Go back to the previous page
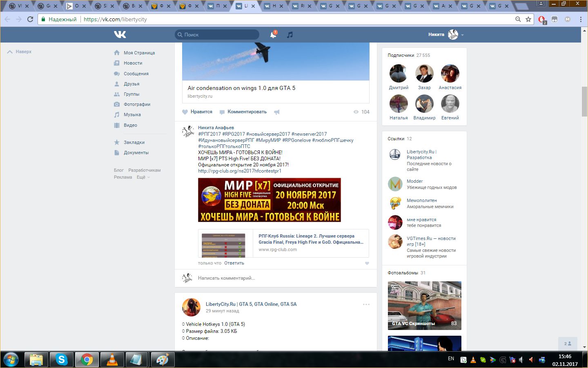588x368 pixels. [x=7, y=19]
